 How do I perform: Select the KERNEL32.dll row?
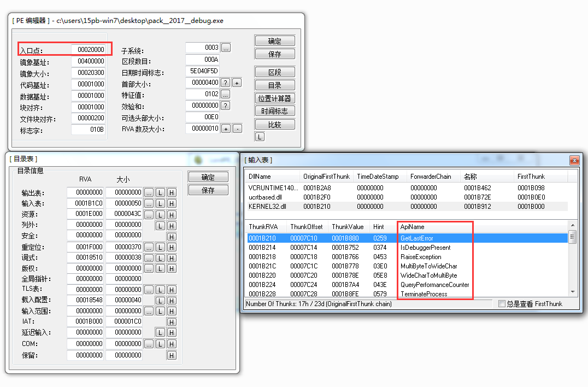tap(407, 207)
